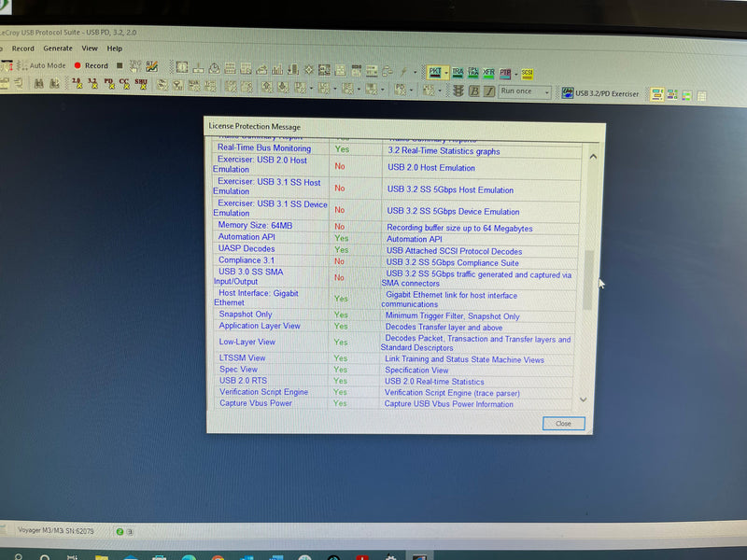Image resolution: width=747 pixels, height=560 pixels.
Task: Open the USB 3.2/PD Exerciser
Action: click(x=599, y=93)
